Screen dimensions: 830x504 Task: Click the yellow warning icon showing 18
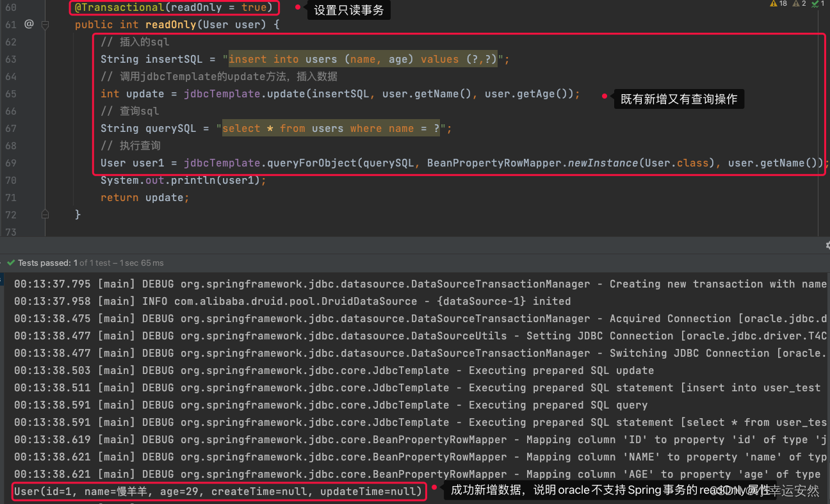click(774, 4)
